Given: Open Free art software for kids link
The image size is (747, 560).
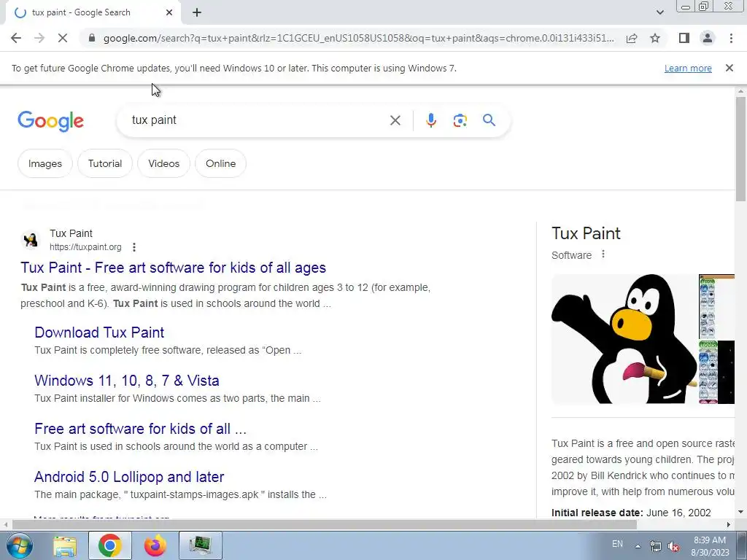Looking at the screenshot, I should click(141, 429).
